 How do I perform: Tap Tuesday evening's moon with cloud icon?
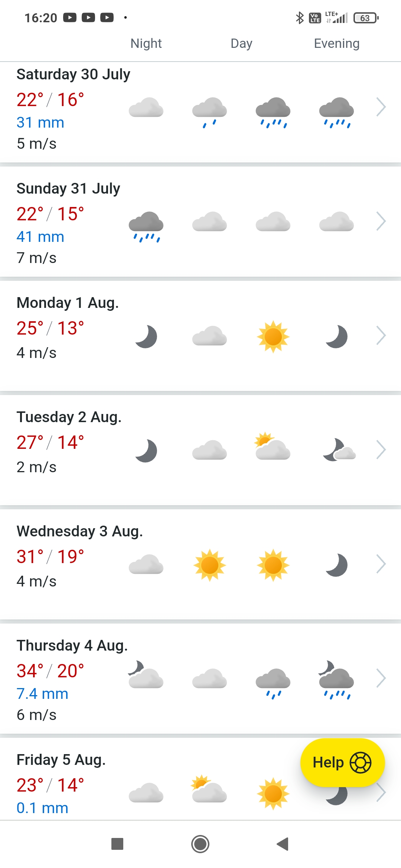click(x=339, y=450)
